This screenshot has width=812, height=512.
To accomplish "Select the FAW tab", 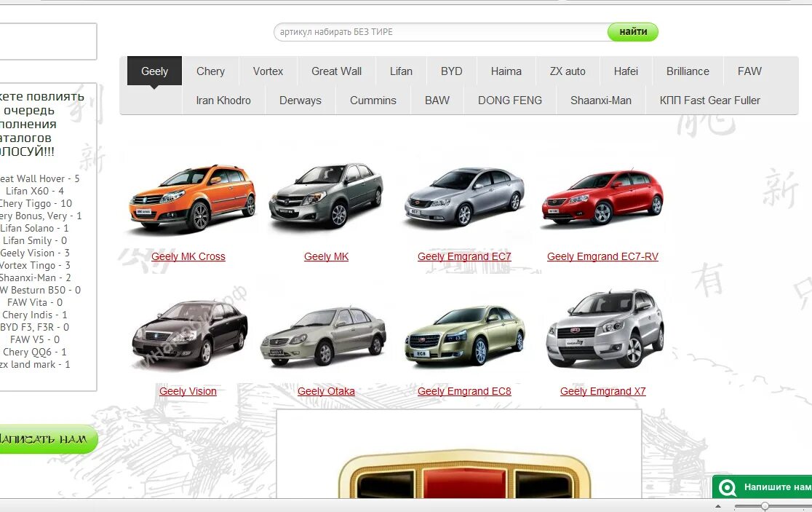I will tap(749, 71).
